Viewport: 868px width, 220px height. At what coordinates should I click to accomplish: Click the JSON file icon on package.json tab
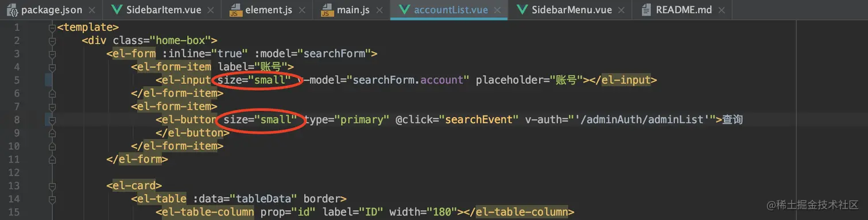[13, 10]
